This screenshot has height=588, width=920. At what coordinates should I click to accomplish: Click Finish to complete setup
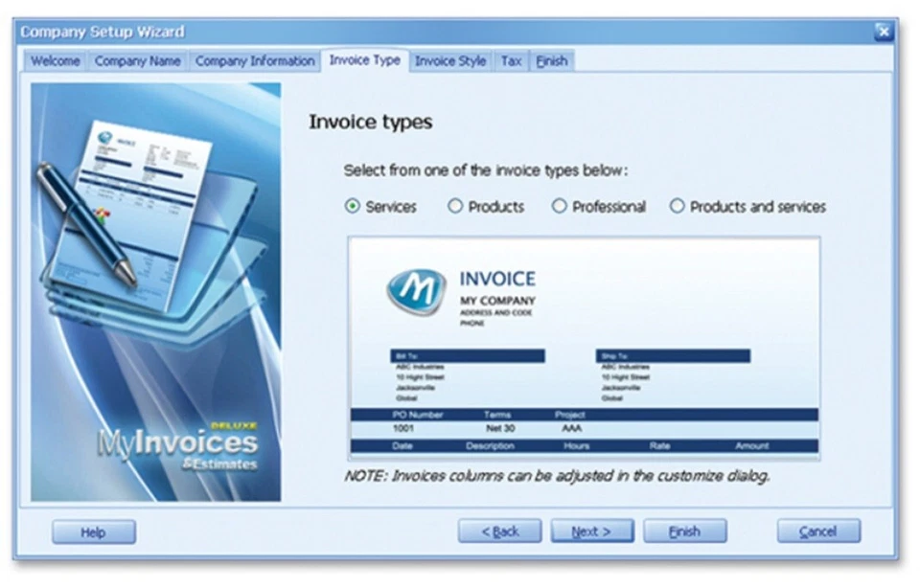coord(684,531)
